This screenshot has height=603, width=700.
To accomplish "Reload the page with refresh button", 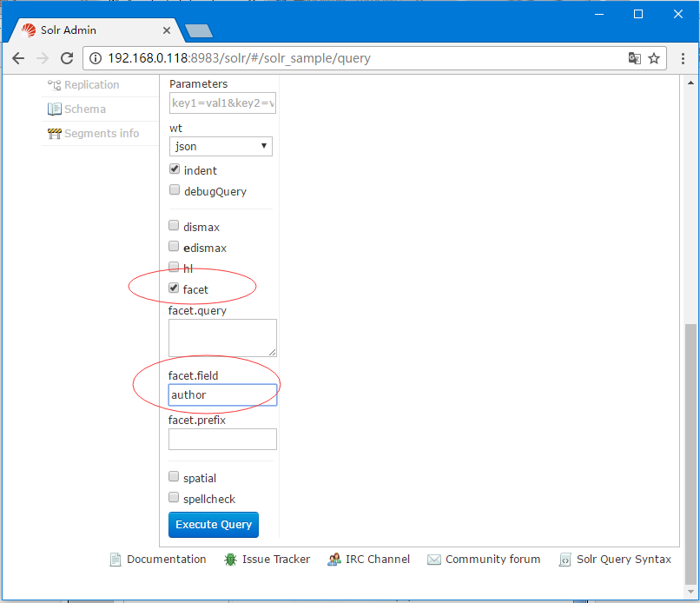I will (x=67, y=58).
